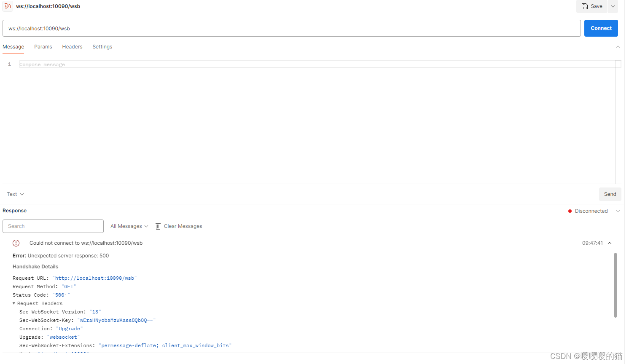The width and height of the screenshot is (629, 364).
Task: Open the Save options dropdown arrow
Action: point(613,6)
